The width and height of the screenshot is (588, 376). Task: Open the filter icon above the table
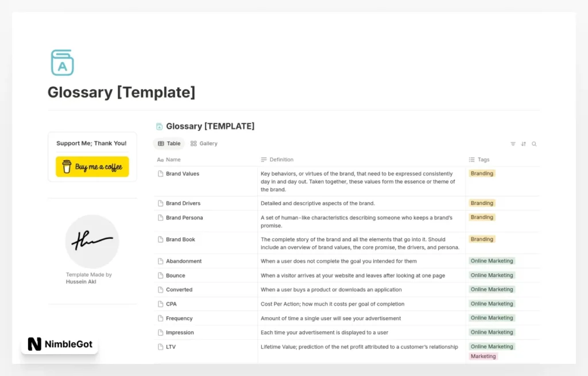pyautogui.click(x=513, y=143)
